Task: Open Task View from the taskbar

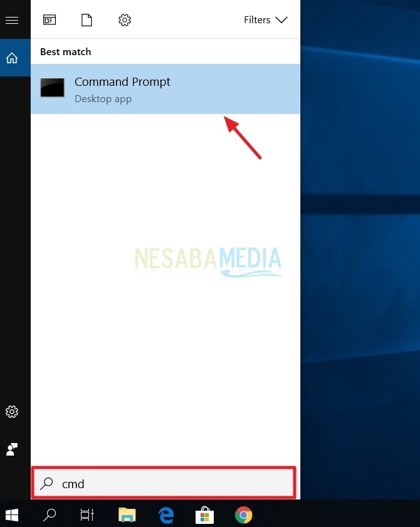Action: tap(87, 515)
